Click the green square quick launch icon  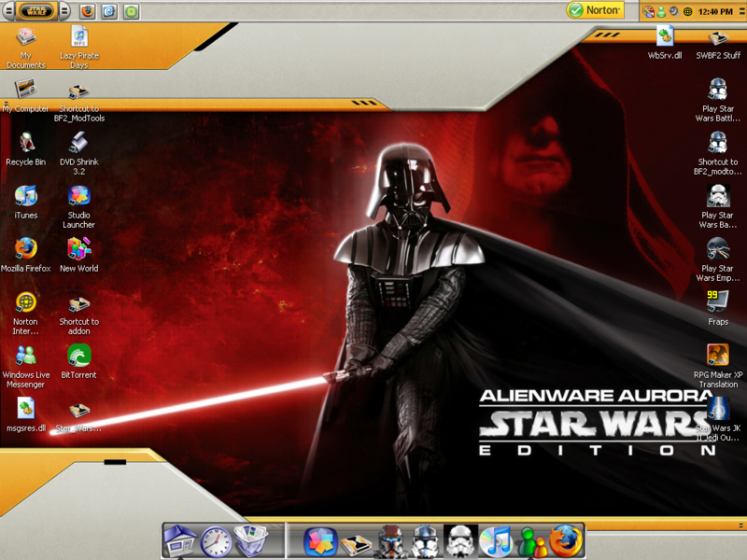point(131,11)
